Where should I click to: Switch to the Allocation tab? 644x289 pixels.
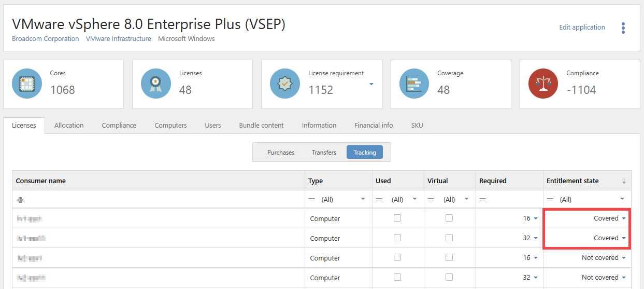[69, 125]
